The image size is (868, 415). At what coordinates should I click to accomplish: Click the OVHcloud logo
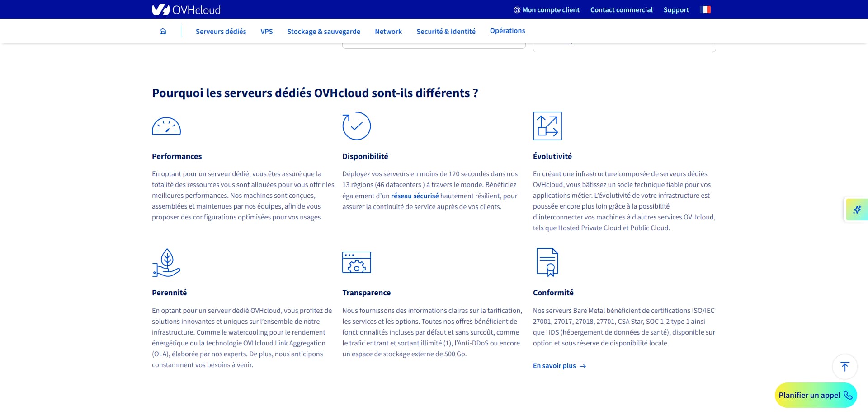pyautogui.click(x=186, y=9)
